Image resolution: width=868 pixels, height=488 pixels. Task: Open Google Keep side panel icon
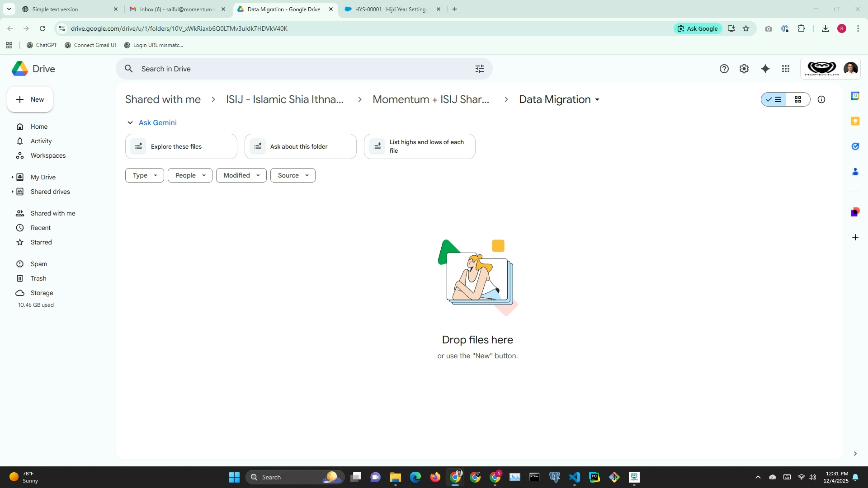click(855, 121)
